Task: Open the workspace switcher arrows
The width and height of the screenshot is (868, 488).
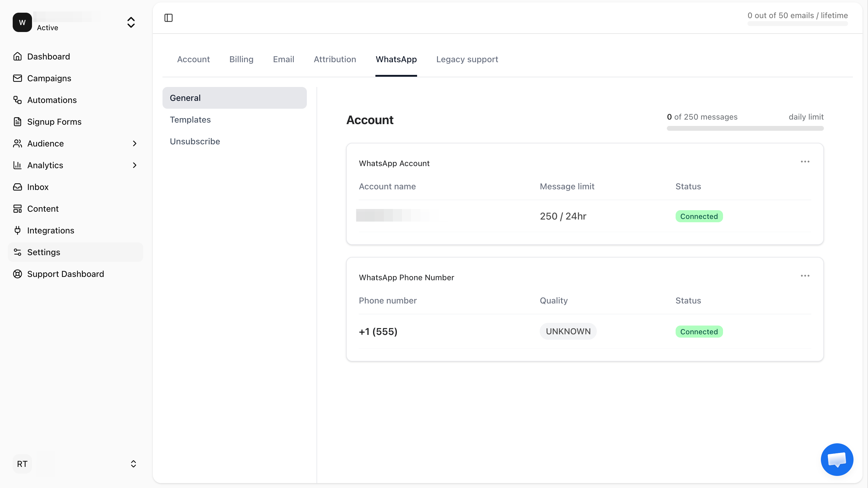Action: point(131,22)
